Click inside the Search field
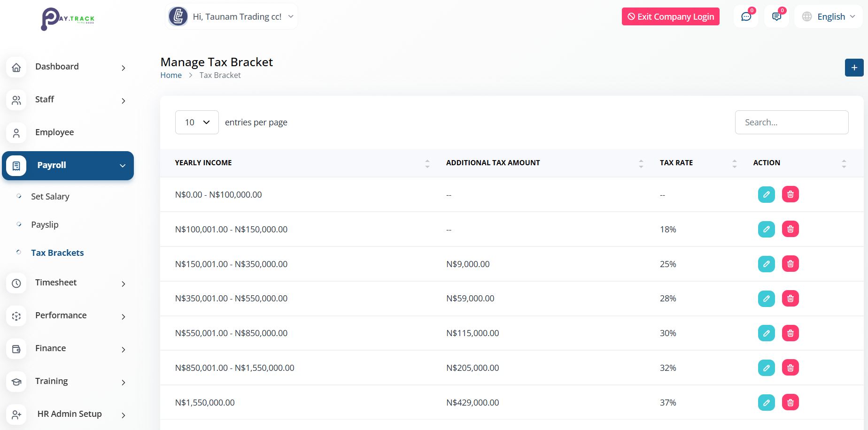Screen dimensions: 868x430 [791, 122]
